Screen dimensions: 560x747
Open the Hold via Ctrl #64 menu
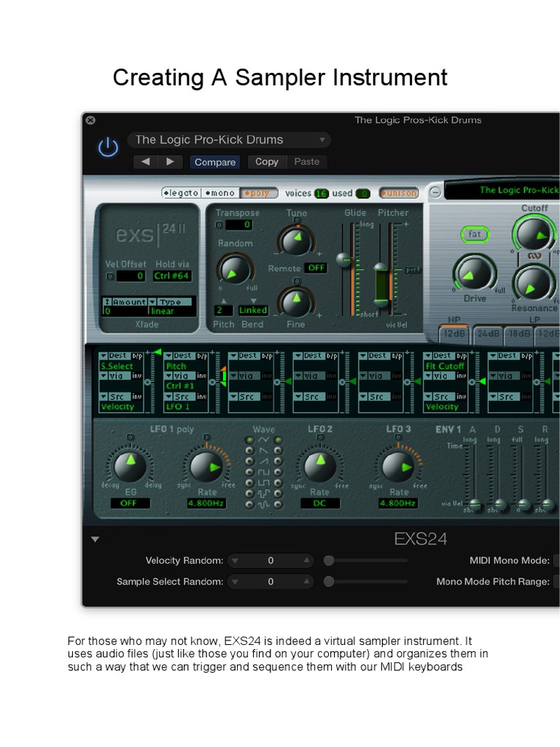tap(172, 276)
